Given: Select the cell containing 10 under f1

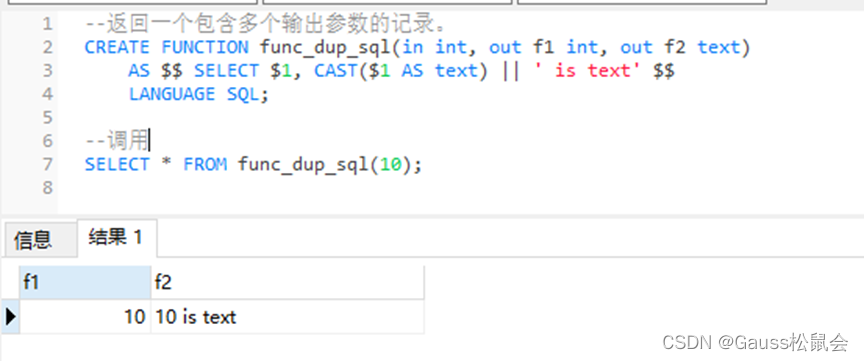Looking at the screenshot, I should pyautogui.click(x=85, y=317).
